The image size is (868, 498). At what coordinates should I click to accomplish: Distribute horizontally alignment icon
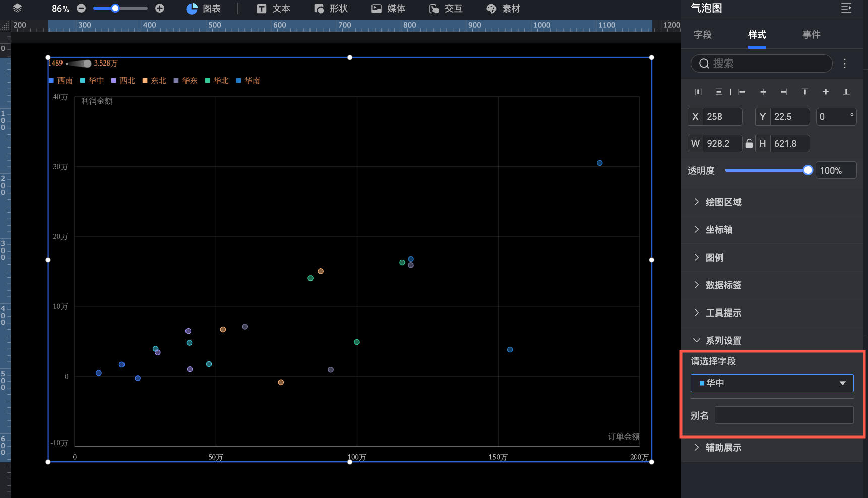pyautogui.click(x=698, y=92)
